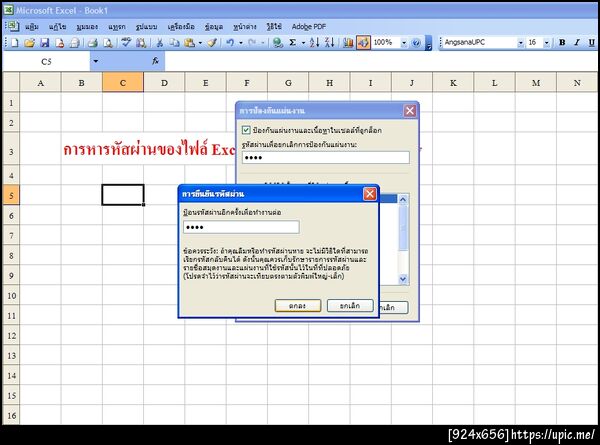The height and width of the screenshot is (445, 600).
Task: Expand the toolbar options chevron
Action: click(x=429, y=43)
